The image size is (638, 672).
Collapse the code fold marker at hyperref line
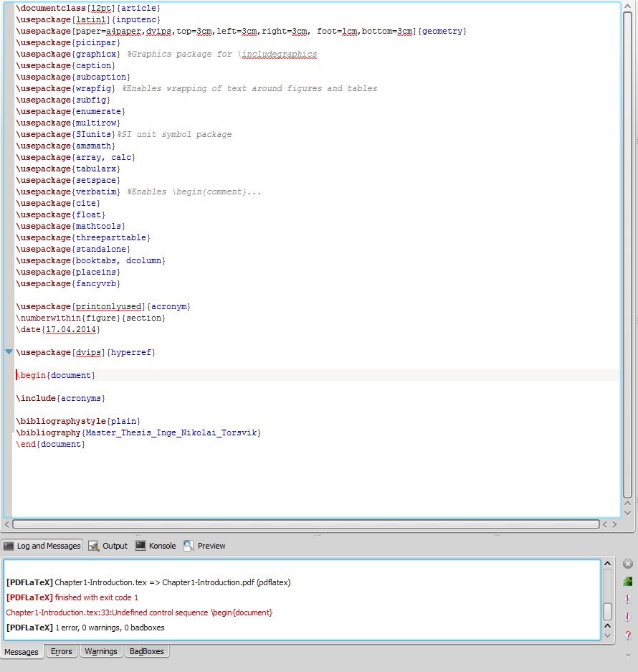tap(9, 352)
